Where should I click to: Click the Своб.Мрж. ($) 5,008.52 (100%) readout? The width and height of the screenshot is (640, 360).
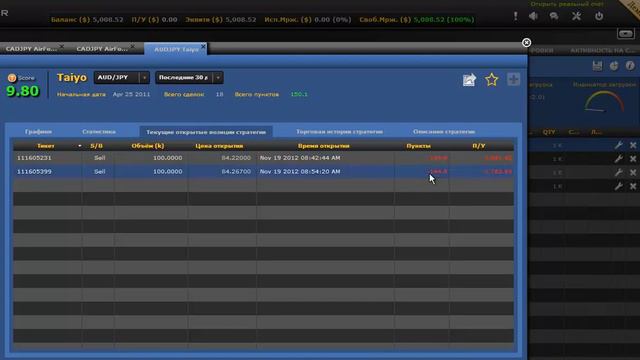coord(417,19)
